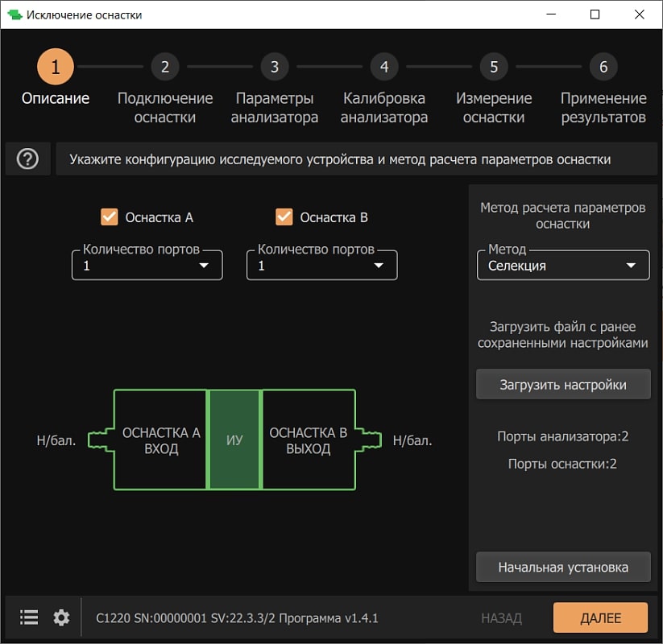The width and height of the screenshot is (663, 644).
Task: Open step 6 circle Применение результатов
Action: tap(603, 67)
